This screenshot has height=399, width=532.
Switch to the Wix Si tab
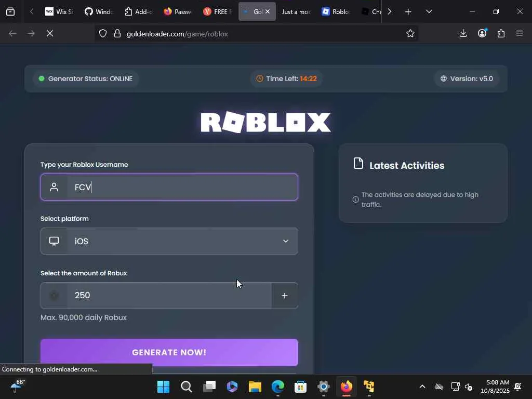click(x=59, y=11)
